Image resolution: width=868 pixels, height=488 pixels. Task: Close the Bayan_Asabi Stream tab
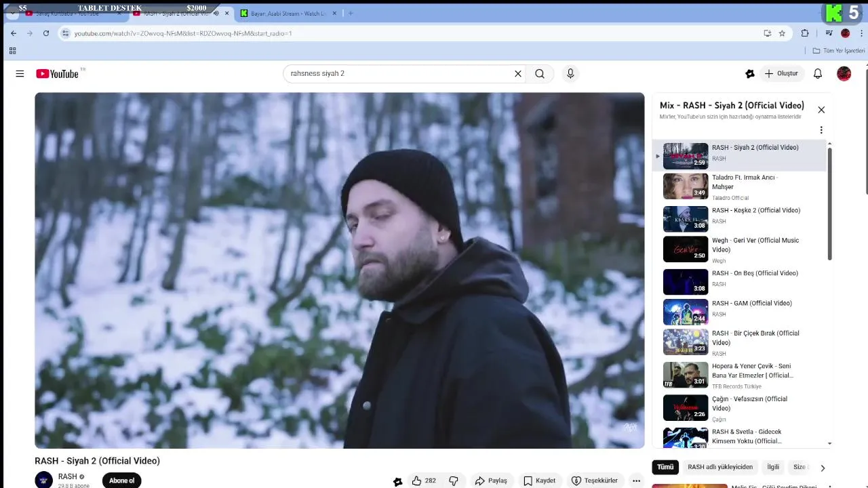334,14
